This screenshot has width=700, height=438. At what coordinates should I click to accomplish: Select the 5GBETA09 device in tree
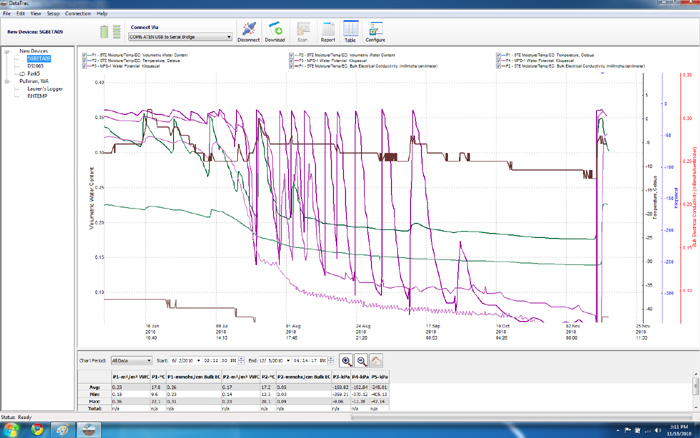tap(39, 58)
